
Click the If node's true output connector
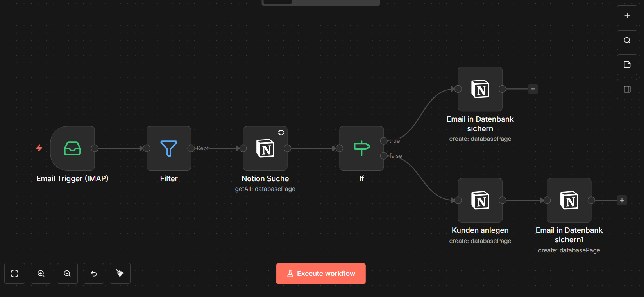tap(384, 141)
